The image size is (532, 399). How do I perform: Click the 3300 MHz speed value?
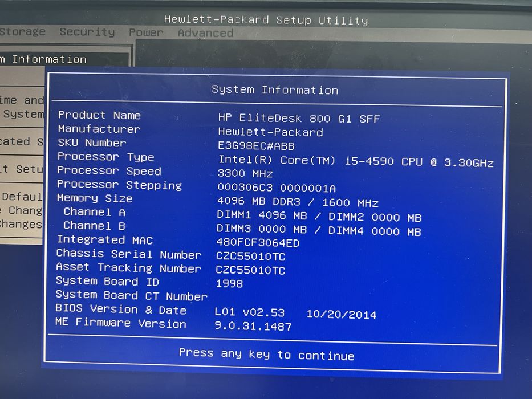tap(245, 173)
